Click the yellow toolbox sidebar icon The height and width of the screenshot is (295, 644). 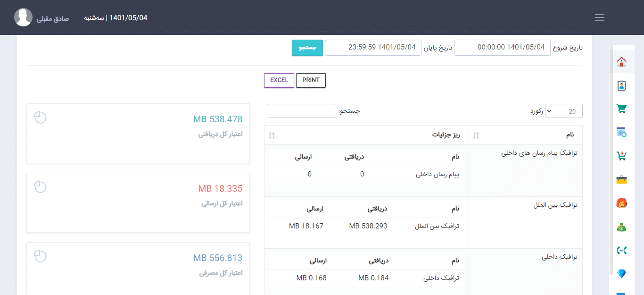point(621,180)
